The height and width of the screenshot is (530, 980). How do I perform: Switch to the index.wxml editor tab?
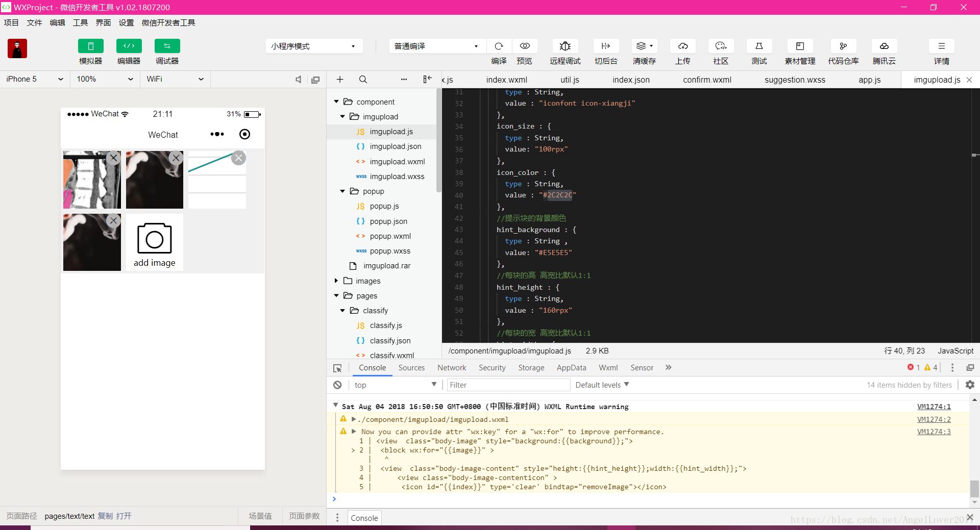pyautogui.click(x=507, y=80)
